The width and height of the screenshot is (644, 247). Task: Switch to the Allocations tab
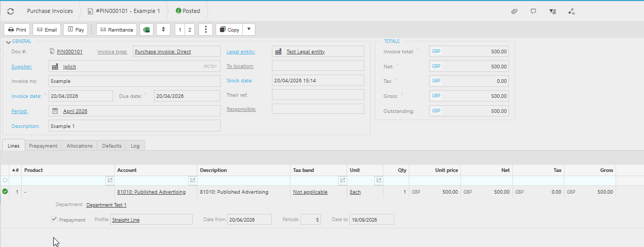point(80,146)
